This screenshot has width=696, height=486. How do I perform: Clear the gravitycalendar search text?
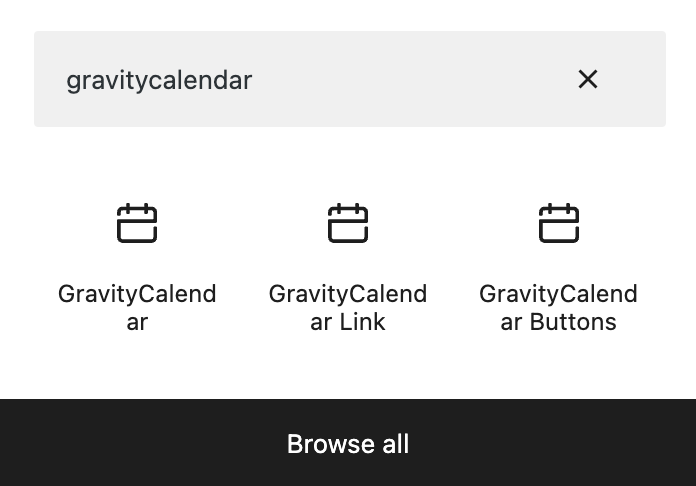pos(588,79)
